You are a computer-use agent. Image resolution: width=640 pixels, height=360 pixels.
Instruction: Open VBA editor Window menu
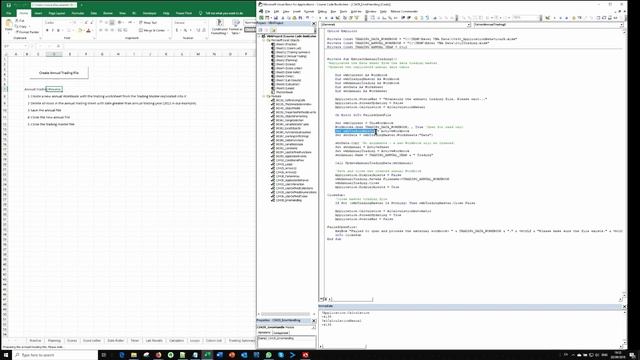pyautogui.click(x=371, y=11)
